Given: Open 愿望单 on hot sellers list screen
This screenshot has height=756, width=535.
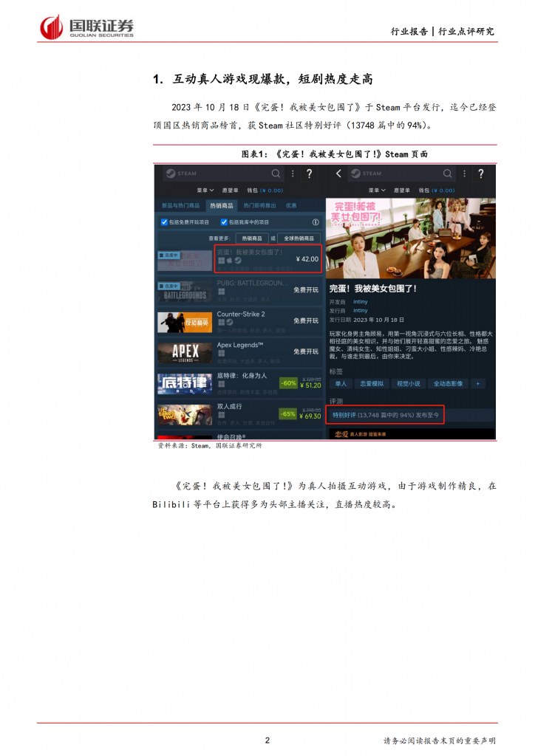Looking at the screenshot, I should (230, 190).
